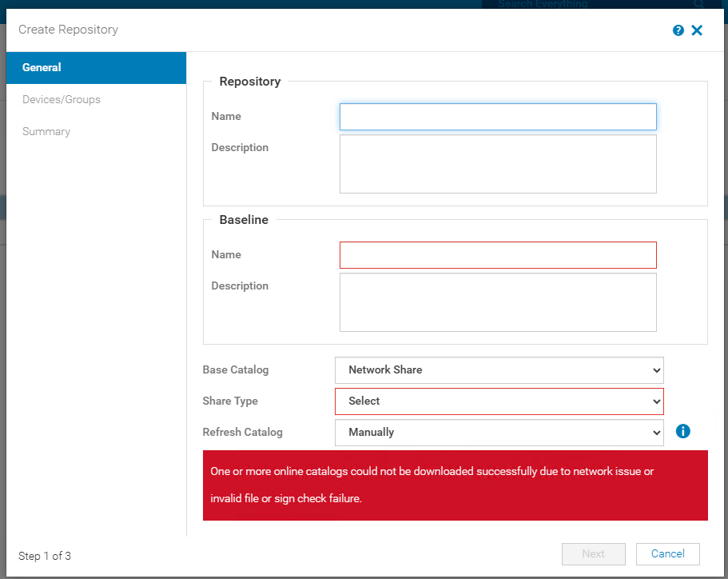728x579 pixels.
Task: Expand the Share Type dropdown
Action: (x=499, y=401)
